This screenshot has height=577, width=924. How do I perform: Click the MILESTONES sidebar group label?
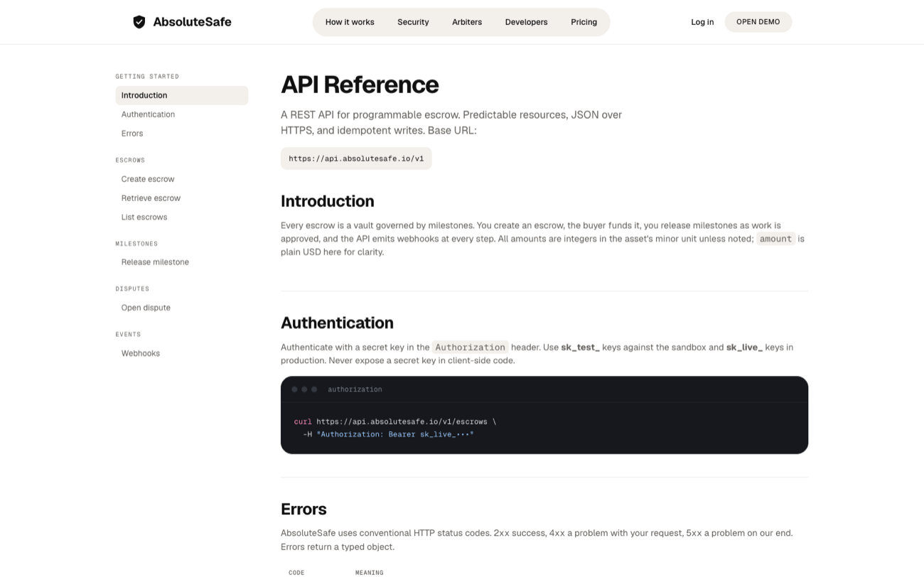[136, 244]
